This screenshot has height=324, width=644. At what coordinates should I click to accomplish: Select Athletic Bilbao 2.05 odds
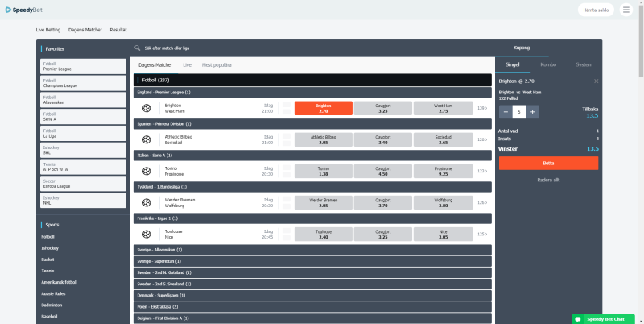[324, 139]
